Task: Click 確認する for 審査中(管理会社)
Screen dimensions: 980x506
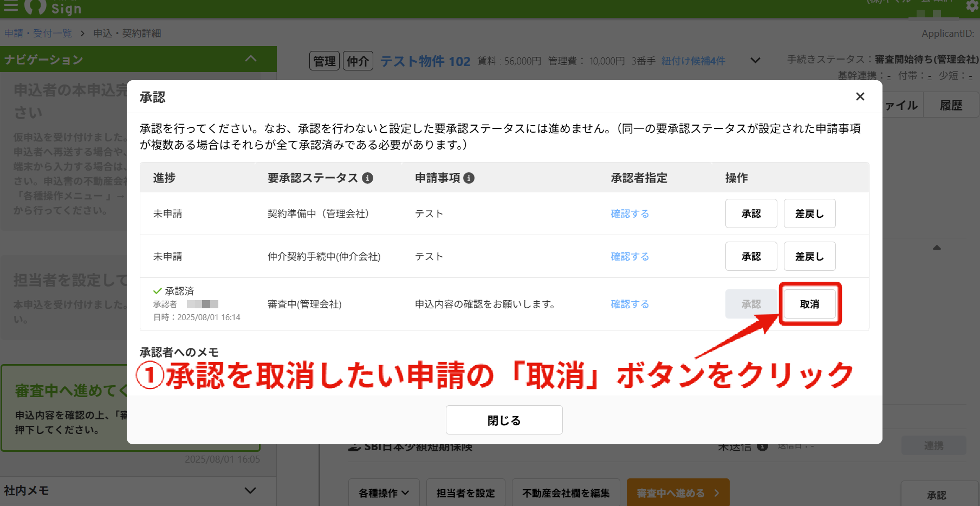Action: (x=629, y=304)
